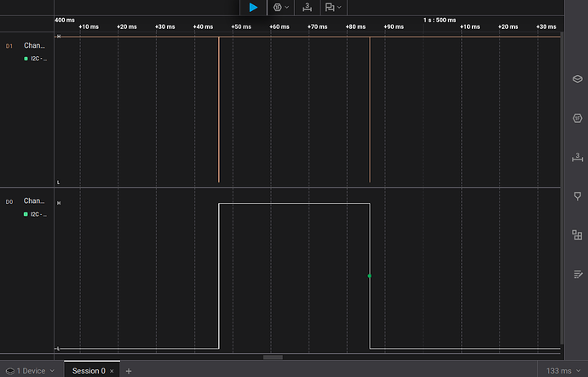588x377 pixels.
Task: Select the measurement tool in top toolbar
Action: [x=307, y=7]
